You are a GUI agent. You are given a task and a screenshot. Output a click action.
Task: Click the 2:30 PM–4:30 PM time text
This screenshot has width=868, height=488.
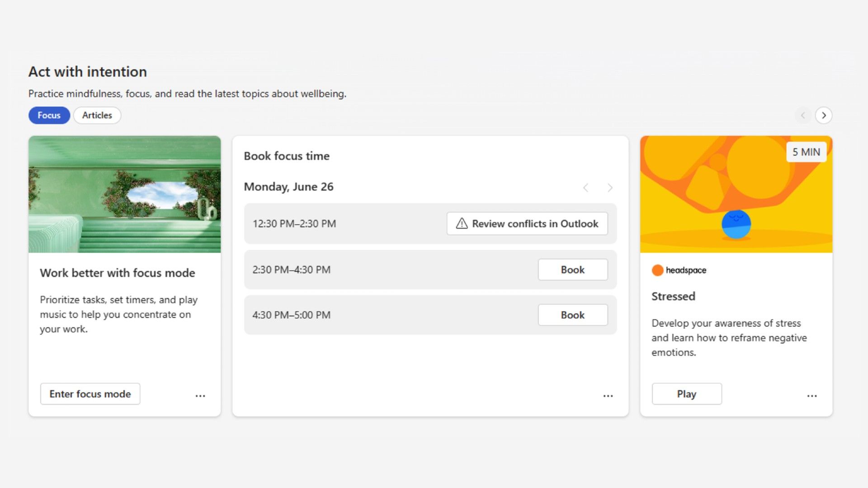pyautogui.click(x=292, y=270)
